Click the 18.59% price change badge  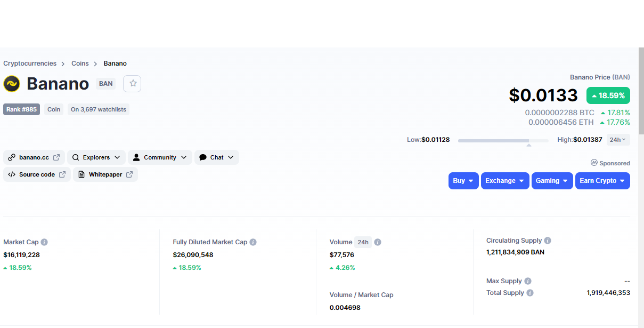coord(608,95)
